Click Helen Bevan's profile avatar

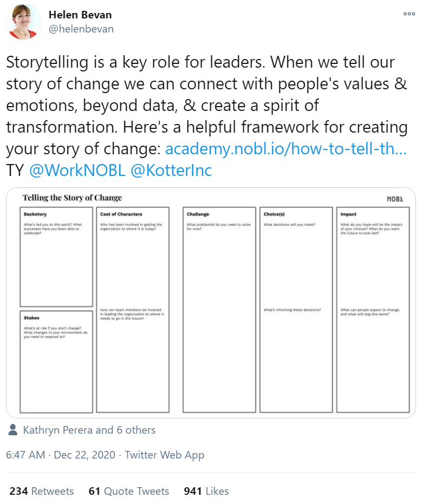point(24,22)
